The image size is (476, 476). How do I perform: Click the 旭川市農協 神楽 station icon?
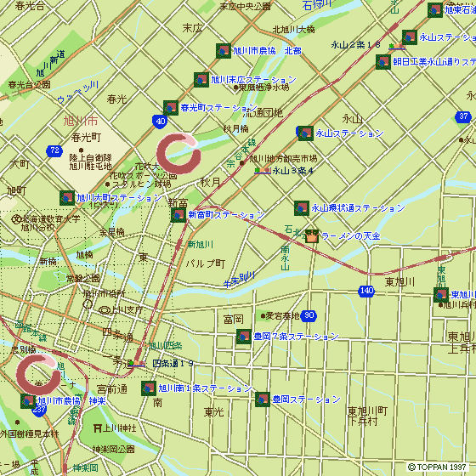tap(28, 401)
